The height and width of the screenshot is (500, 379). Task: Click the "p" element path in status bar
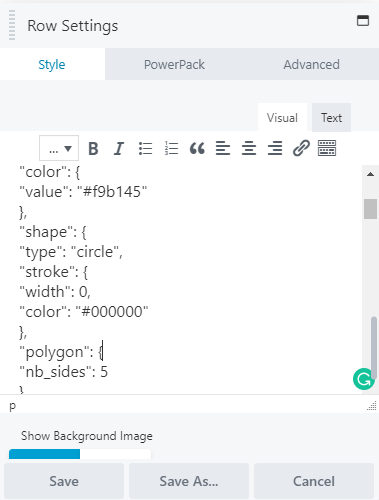coord(13,406)
